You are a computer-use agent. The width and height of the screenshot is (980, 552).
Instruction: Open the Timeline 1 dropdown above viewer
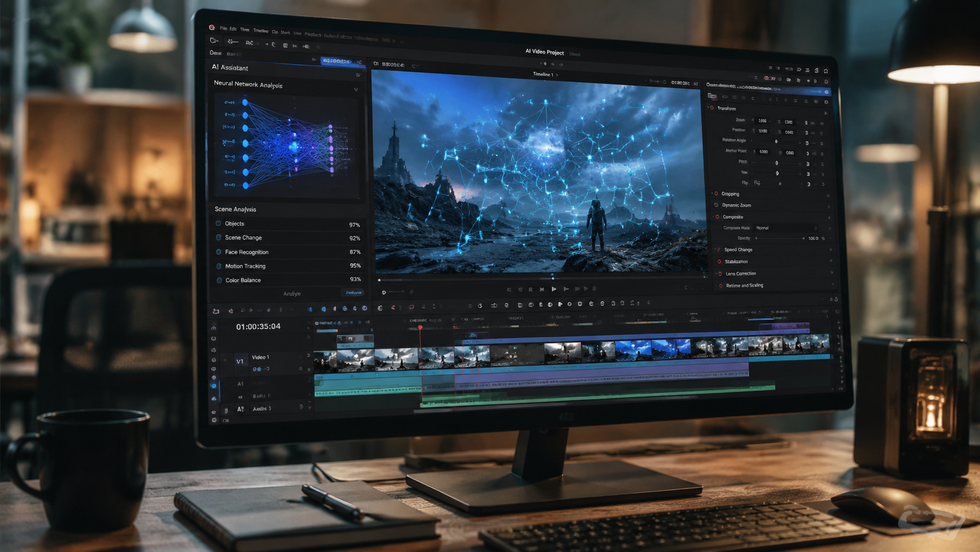(545, 74)
